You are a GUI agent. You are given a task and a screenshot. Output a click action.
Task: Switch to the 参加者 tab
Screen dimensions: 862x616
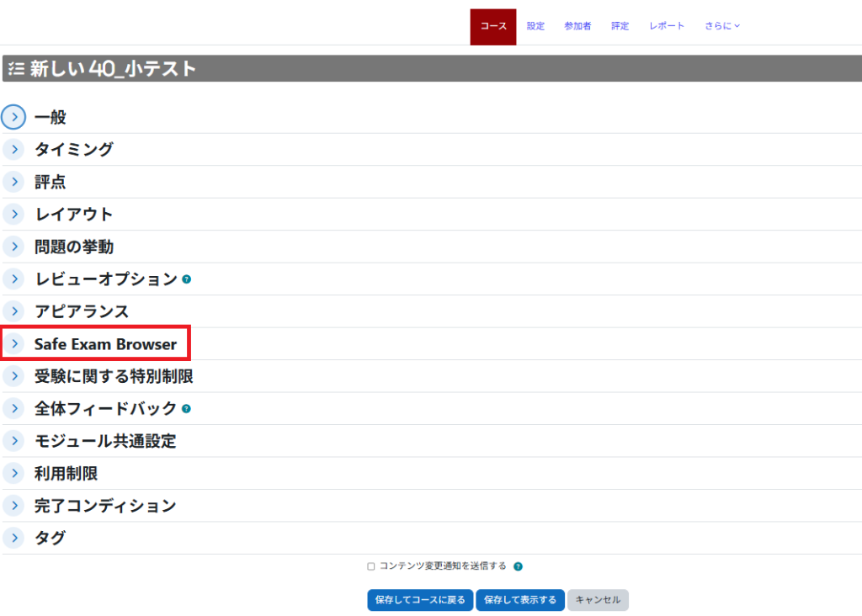point(577,26)
